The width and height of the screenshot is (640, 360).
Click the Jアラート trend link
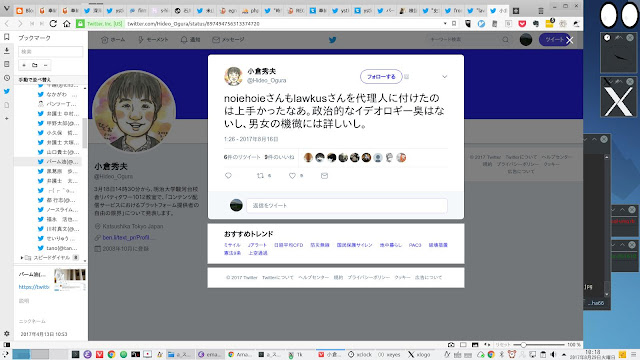[x=257, y=245]
